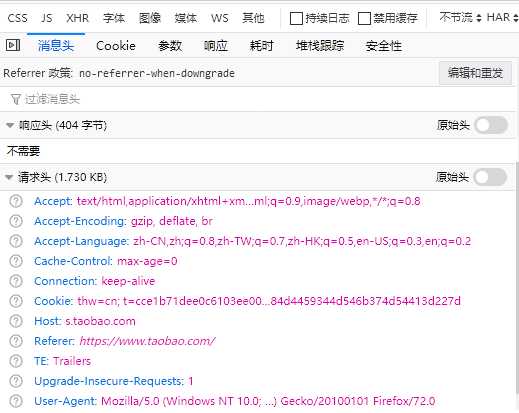Click the help icon beside Host header

[16, 321]
